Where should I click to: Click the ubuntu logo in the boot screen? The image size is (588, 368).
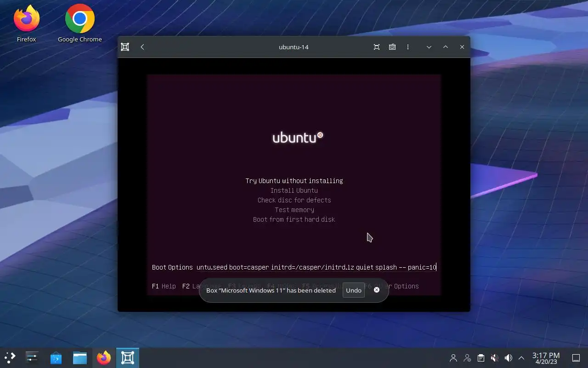point(298,137)
